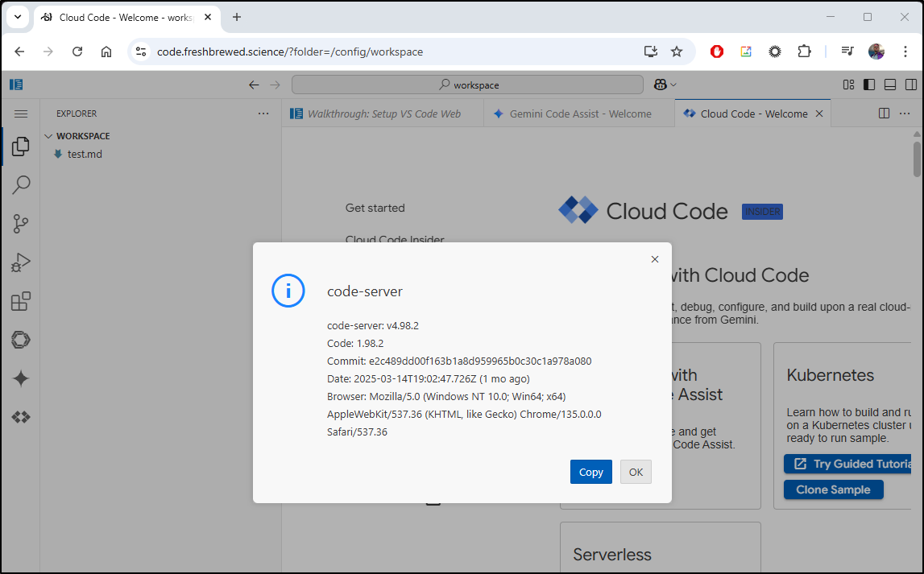This screenshot has width=924, height=574.
Task: Copy the code-server version info
Action: 591,472
